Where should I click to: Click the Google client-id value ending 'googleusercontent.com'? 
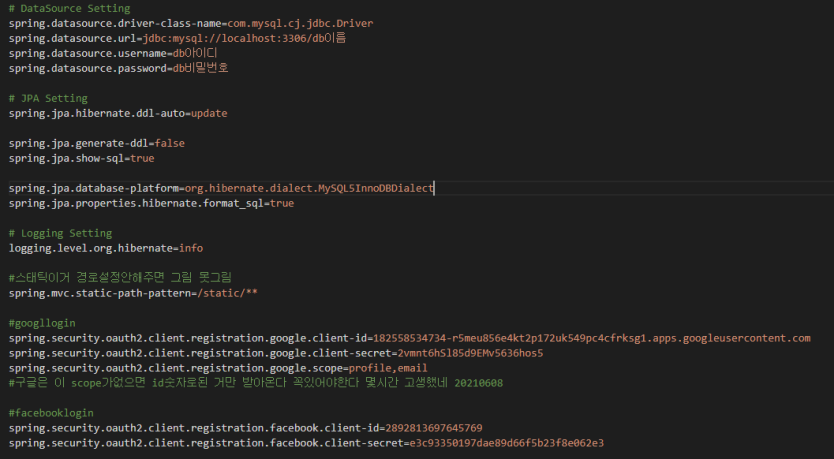(x=591, y=338)
